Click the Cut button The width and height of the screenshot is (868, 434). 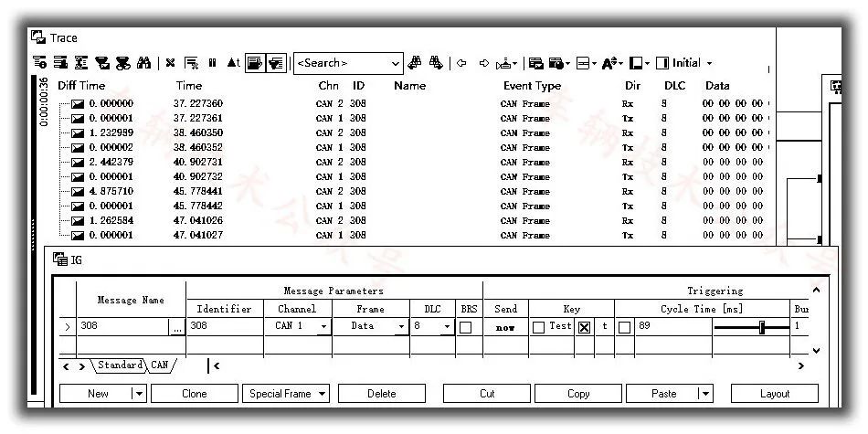[x=487, y=394]
